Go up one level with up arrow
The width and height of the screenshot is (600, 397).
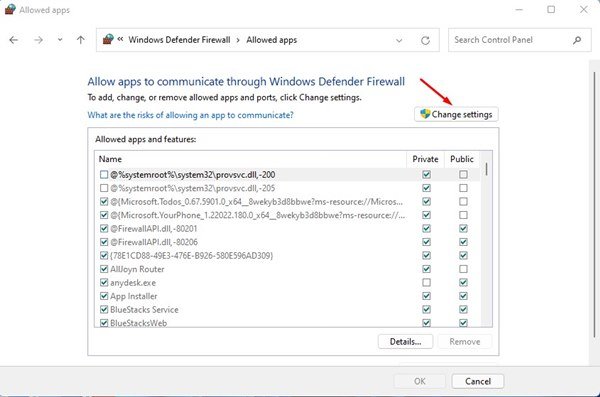(x=80, y=40)
